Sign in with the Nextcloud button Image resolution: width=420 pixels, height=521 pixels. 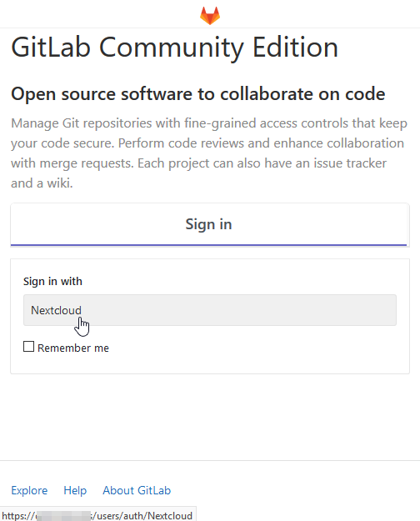coord(210,310)
